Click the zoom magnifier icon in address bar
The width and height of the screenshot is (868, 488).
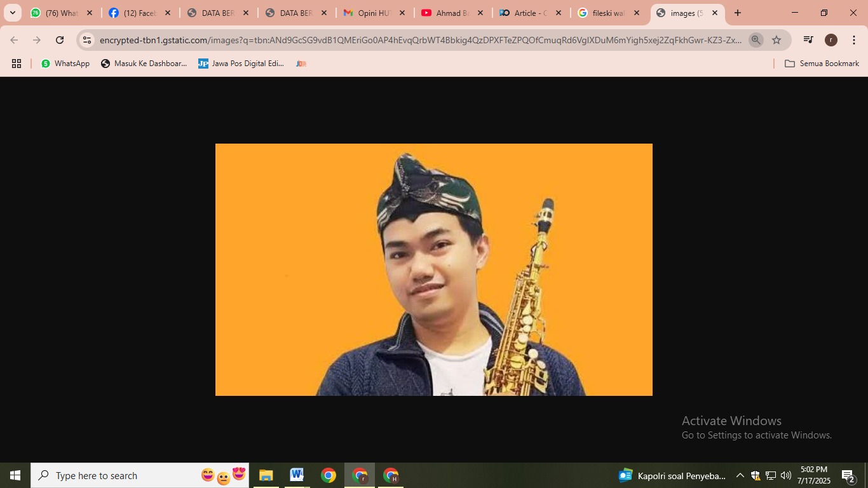756,40
